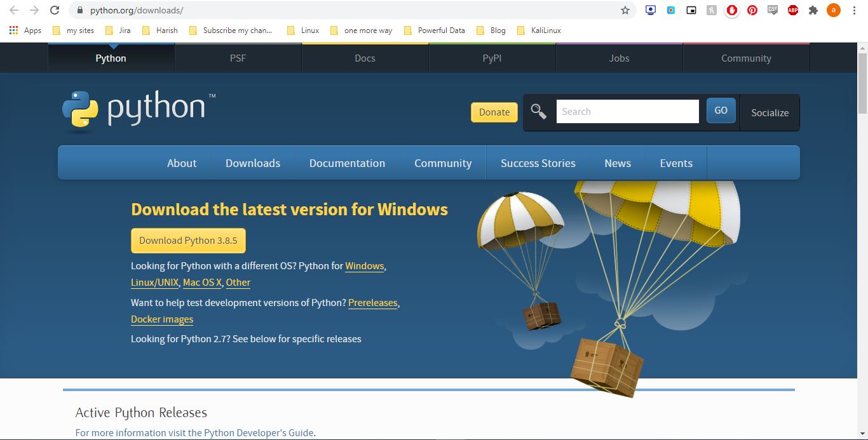
Task: Open the Docker images link
Action: (162, 319)
